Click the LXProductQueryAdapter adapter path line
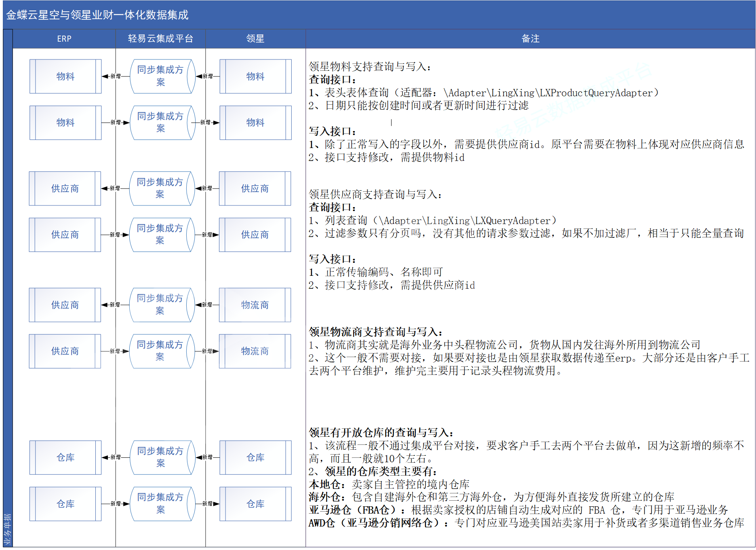Viewport: 756px width, 550px height. pyautogui.click(x=483, y=93)
